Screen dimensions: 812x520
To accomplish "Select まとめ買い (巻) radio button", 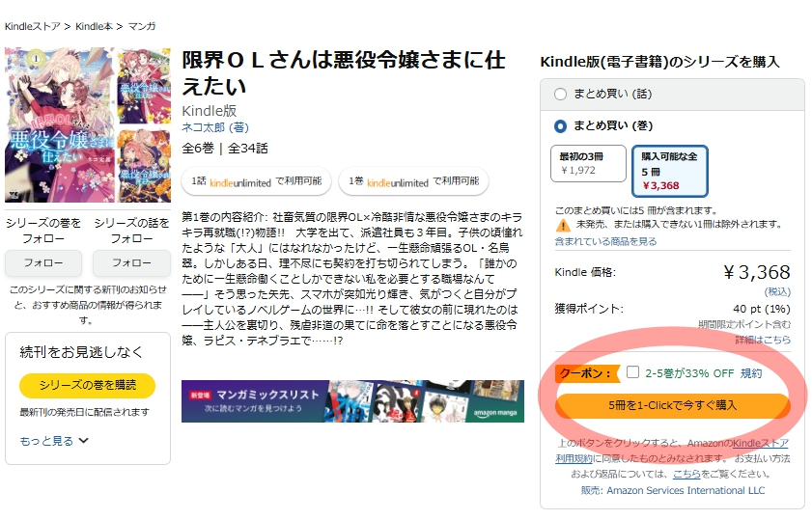I will click(560, 126).
